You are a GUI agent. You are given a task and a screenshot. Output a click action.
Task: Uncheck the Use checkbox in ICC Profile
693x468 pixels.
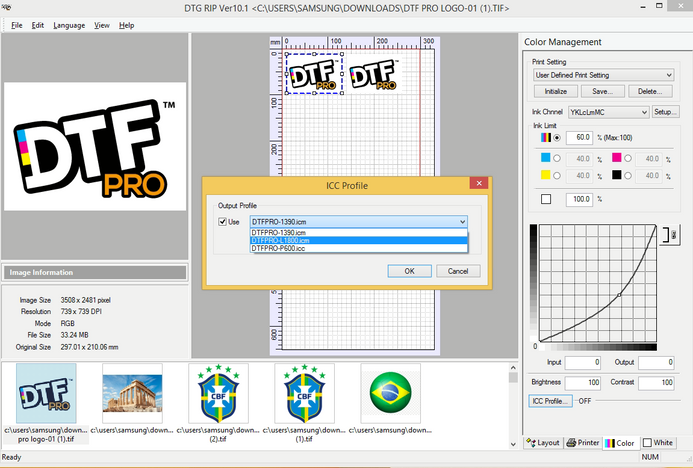pos(222,222)
